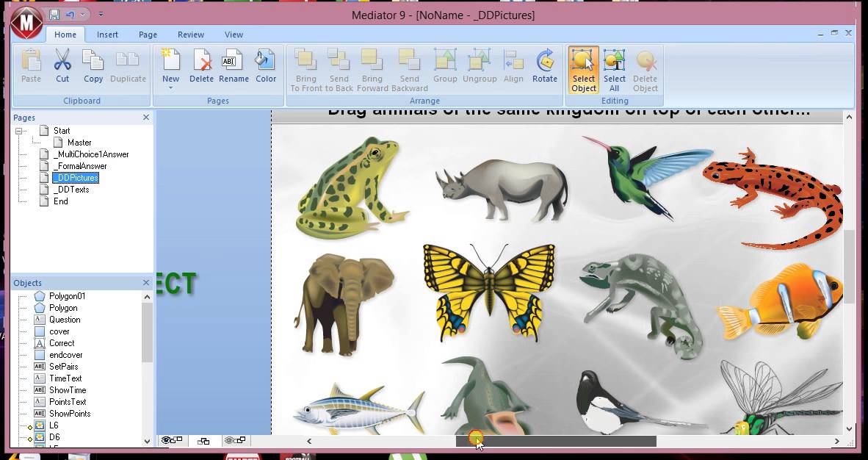Select the Correct headline object
Image resolution: width=868 pixels, height=460 pixels.
[62, 343]
